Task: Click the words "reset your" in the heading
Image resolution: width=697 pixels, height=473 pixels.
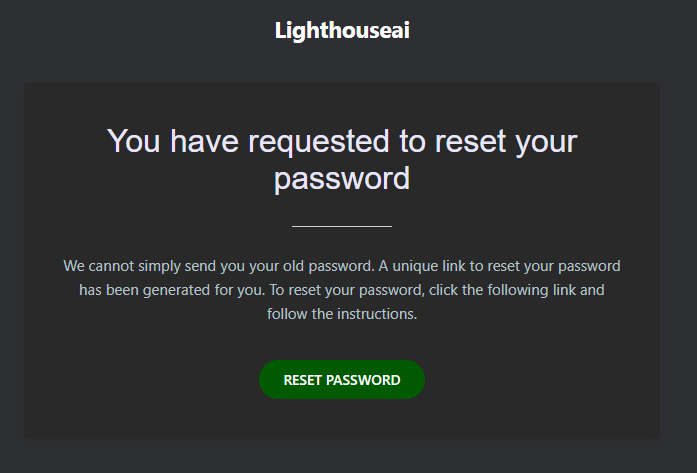Action: coord(505,141)
